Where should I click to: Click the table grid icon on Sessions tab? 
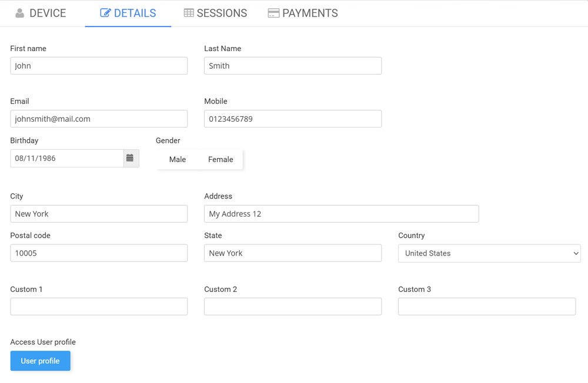click(x=189, y=13)
